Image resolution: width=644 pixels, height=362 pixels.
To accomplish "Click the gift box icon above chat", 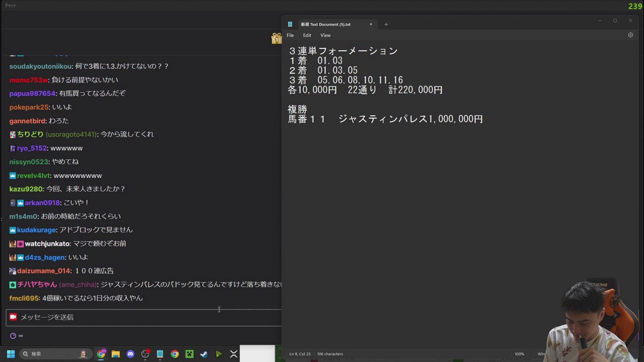I will click(276, 39).
